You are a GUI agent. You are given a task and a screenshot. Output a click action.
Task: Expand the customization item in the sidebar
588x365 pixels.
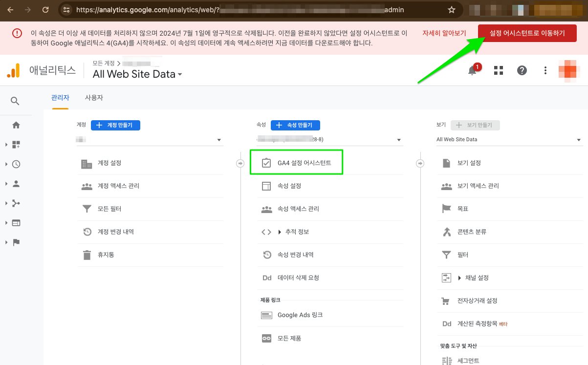[x=6, y=145]
